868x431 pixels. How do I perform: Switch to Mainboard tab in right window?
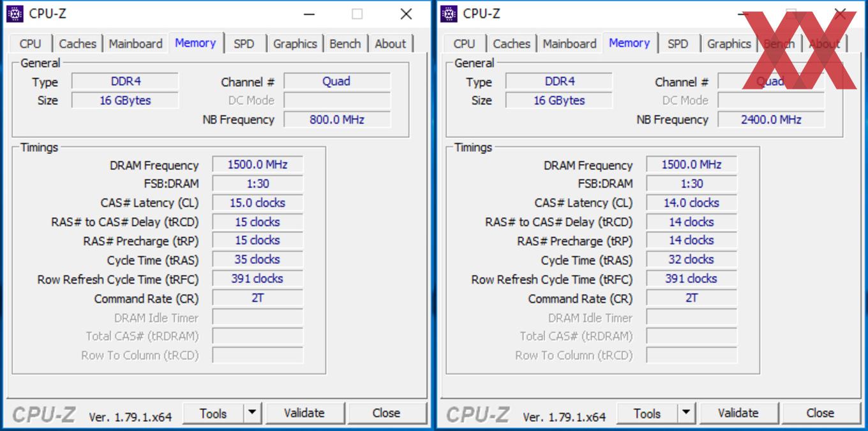[x=569, y=43]
